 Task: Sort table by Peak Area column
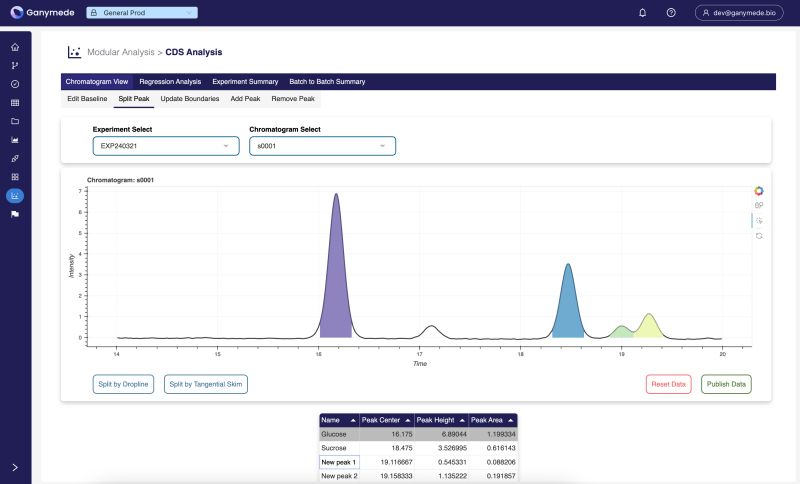pos(493,420)
